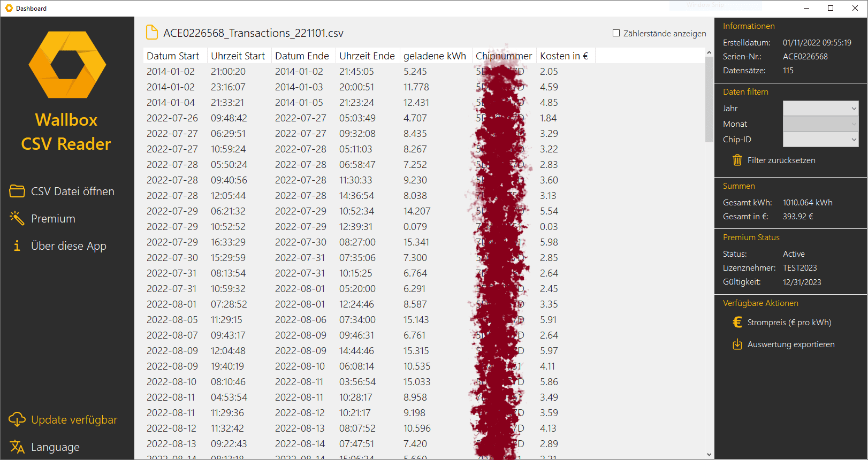Click the scrollbar down arrow of the table
Viewport: 868px width, 460px height.
point(709,455)
